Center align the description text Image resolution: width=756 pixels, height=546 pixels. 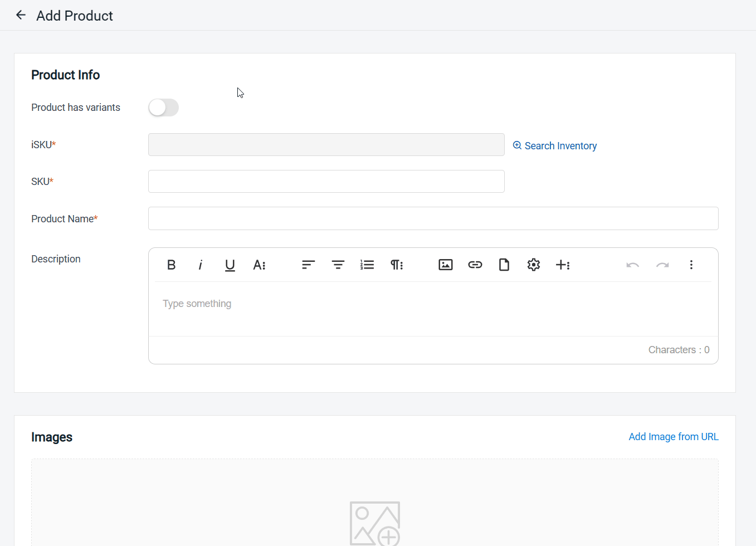click(338, 265)
